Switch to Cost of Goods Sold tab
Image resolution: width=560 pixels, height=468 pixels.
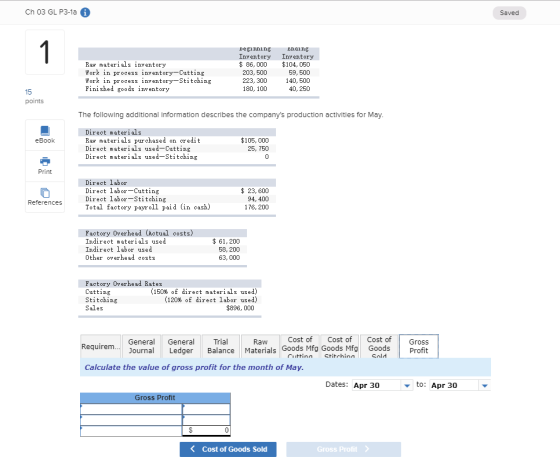click(379, 347)
